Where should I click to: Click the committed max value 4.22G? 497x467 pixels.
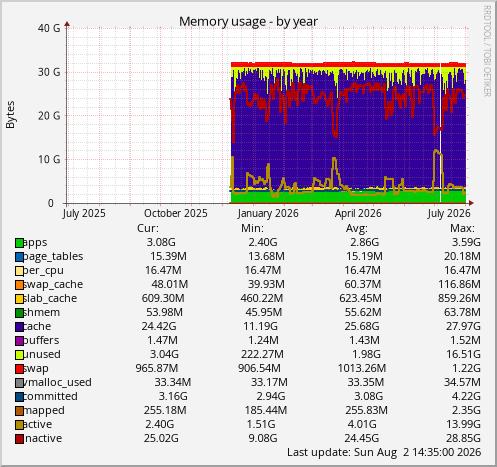[x=466, y=396]
